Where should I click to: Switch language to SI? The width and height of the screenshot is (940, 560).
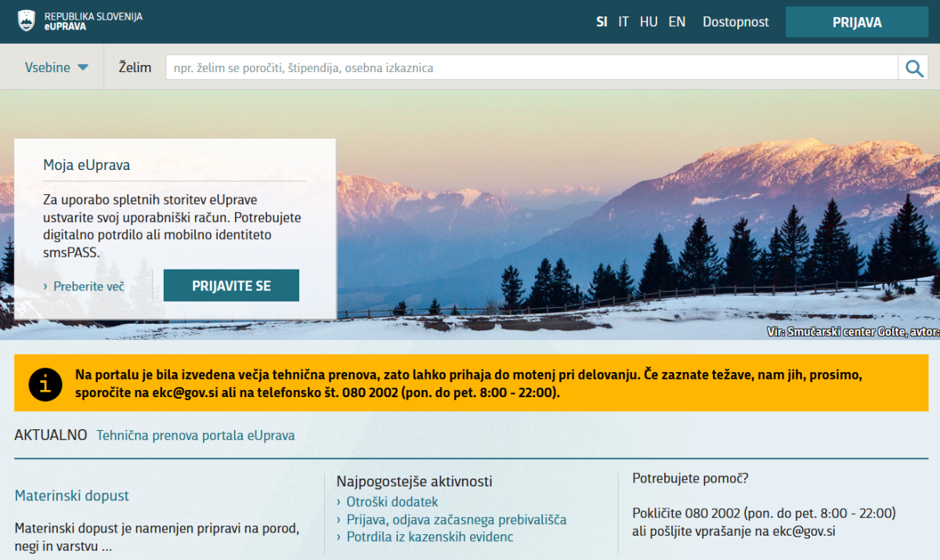coord(602,22)
